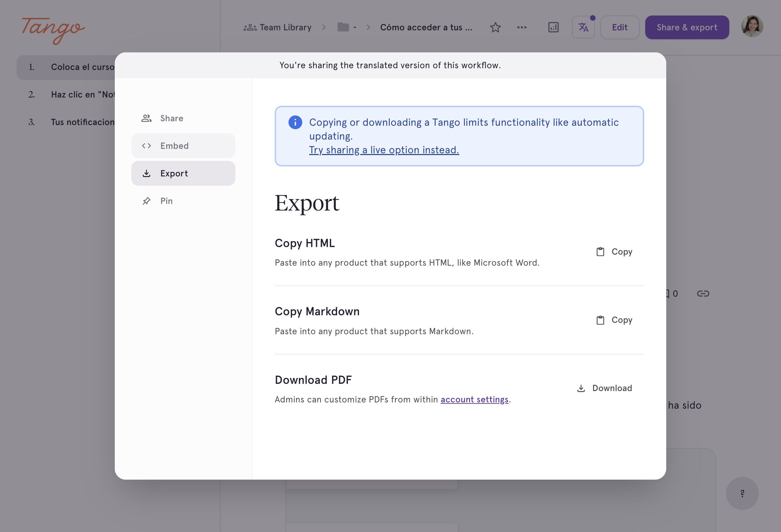Open the folder breadcrumb item
The image size is (781, 532).
click(347, 27)
